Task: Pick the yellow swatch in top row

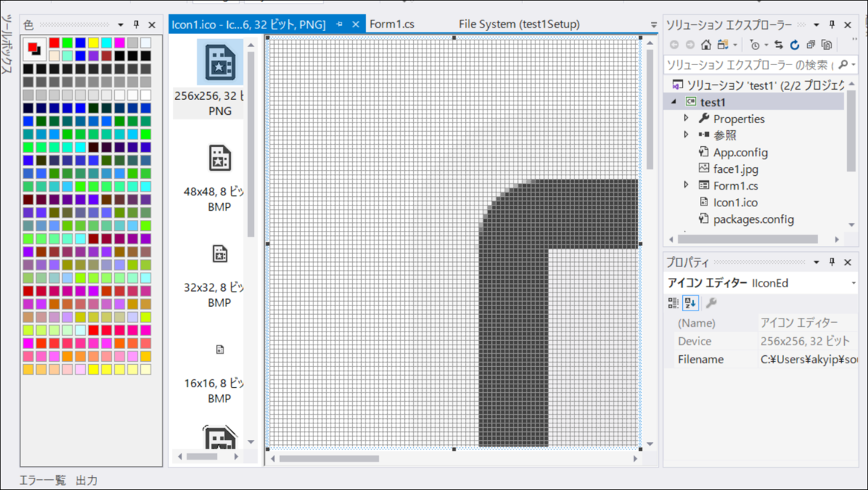Action: click(x=93, y=43)
